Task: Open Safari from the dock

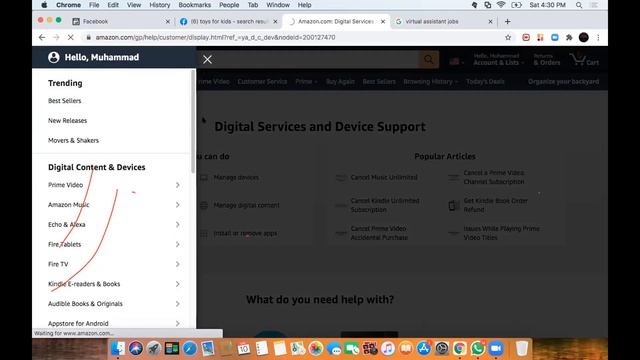Action: tap(189, 348)
